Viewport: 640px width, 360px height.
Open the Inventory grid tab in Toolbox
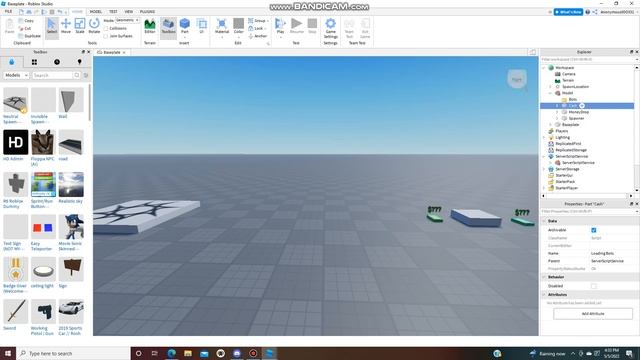(34, 62)
